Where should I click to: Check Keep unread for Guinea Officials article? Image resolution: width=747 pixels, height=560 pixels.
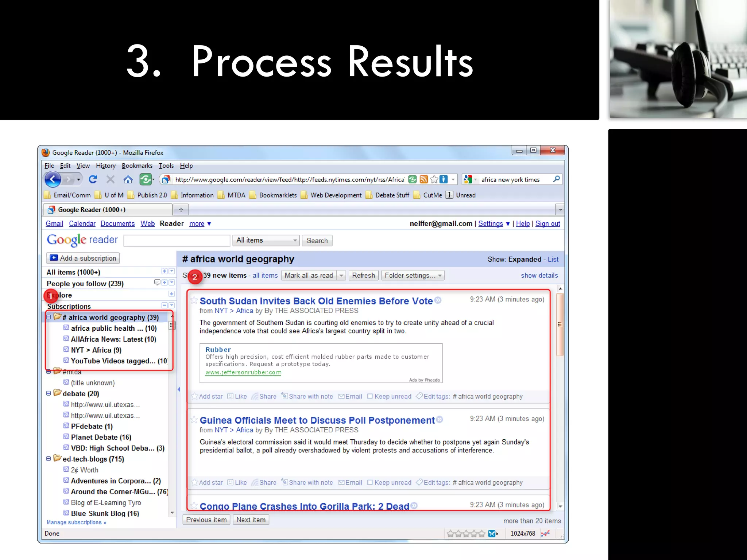click(370, 482)
